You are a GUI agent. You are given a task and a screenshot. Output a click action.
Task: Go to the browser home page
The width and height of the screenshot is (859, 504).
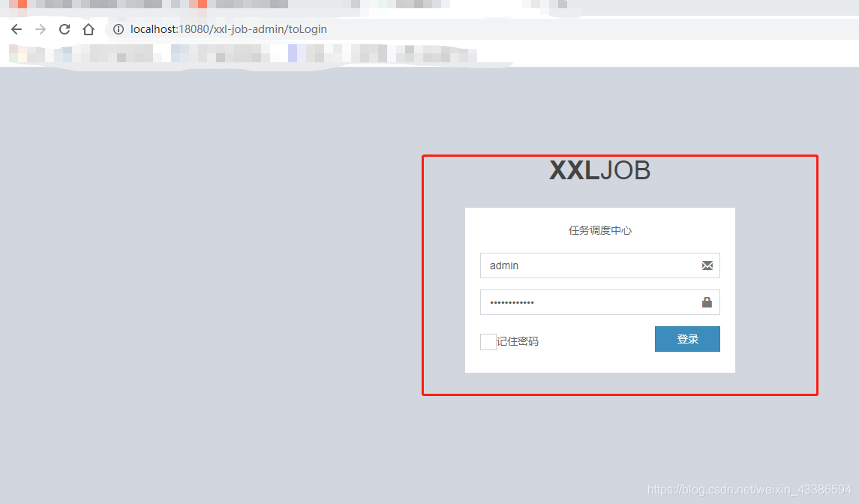click(89, 29)
